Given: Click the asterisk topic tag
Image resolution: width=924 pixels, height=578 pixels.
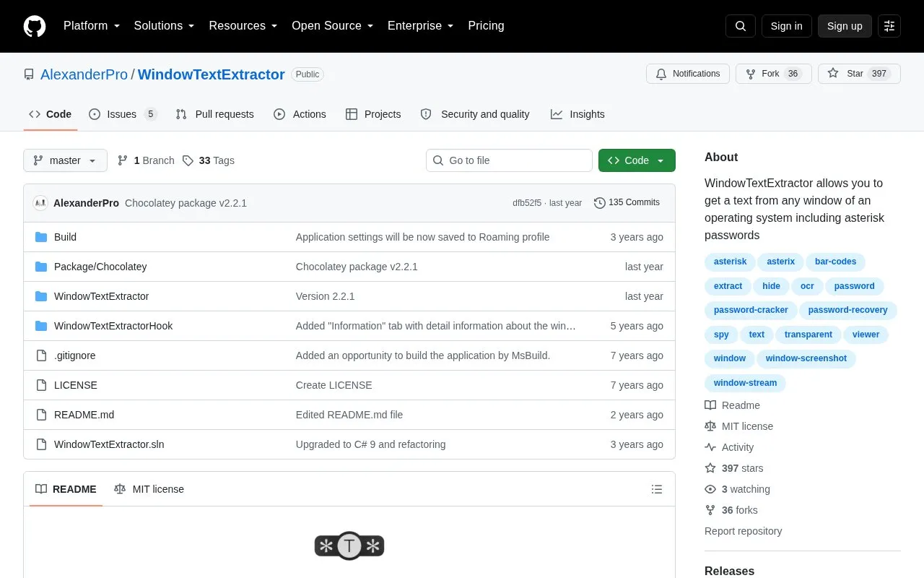Looking at the screenshot, I should [730, 262].
